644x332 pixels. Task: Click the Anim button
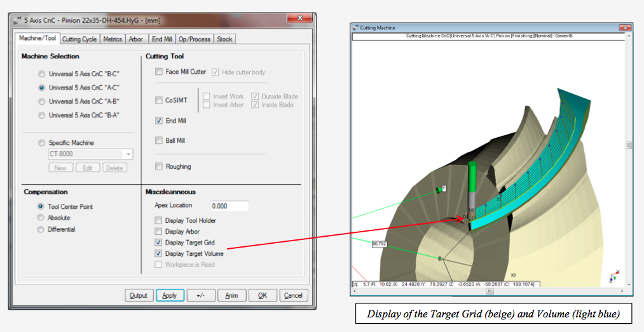[x=231, y=296]
